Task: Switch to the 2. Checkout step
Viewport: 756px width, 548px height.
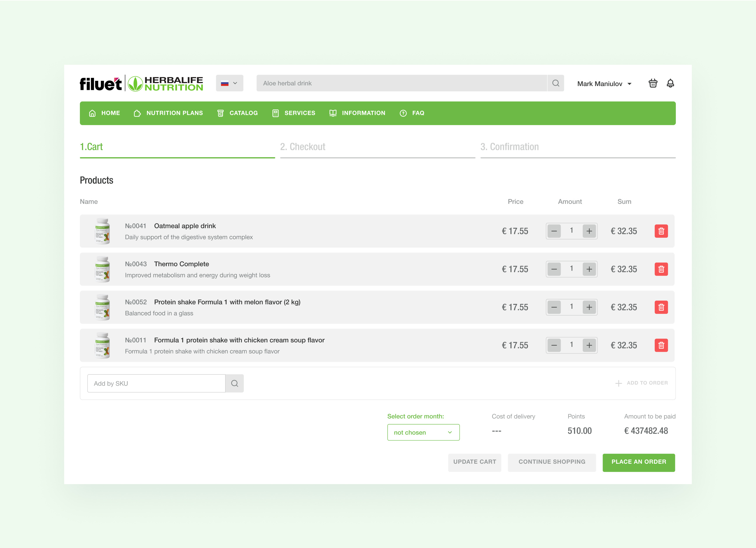Action: (x=303, y=147)
